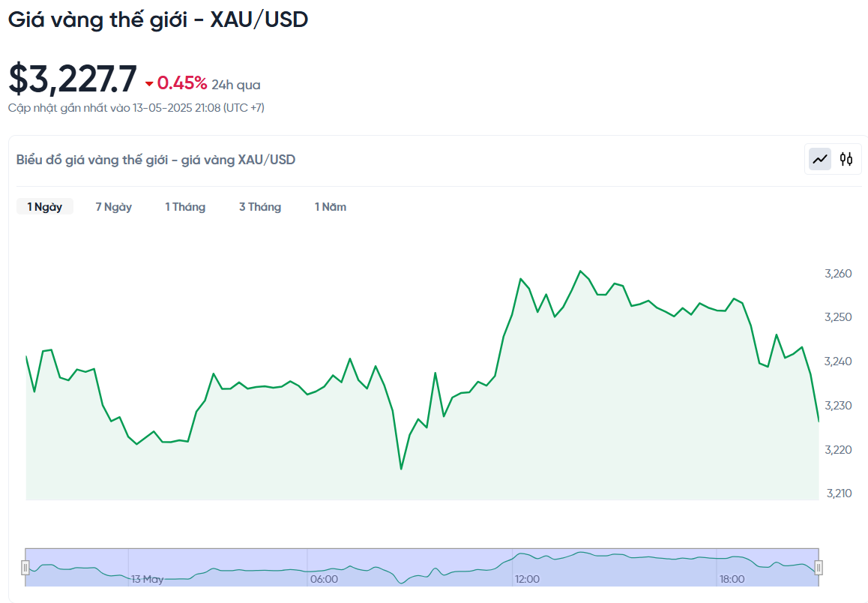Click the 06:00 marker in navigator
868x603 pixels.
[324, 579]
